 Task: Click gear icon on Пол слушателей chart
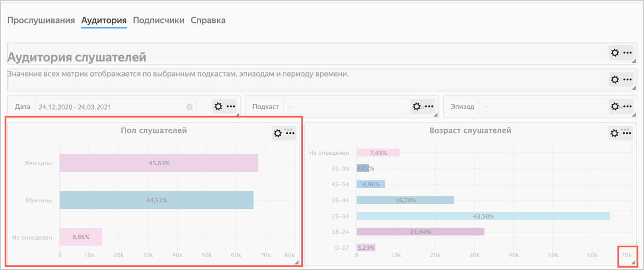pos(278,134)
